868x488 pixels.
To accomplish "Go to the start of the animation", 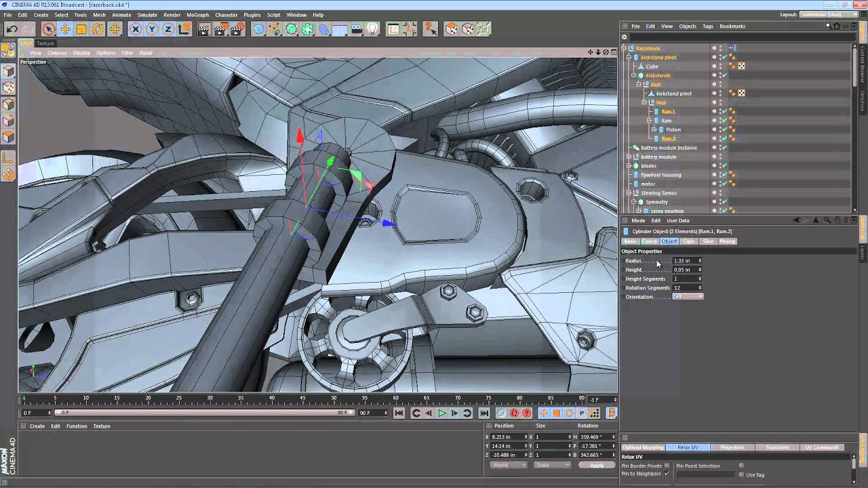I will click(x=399, y=413).
